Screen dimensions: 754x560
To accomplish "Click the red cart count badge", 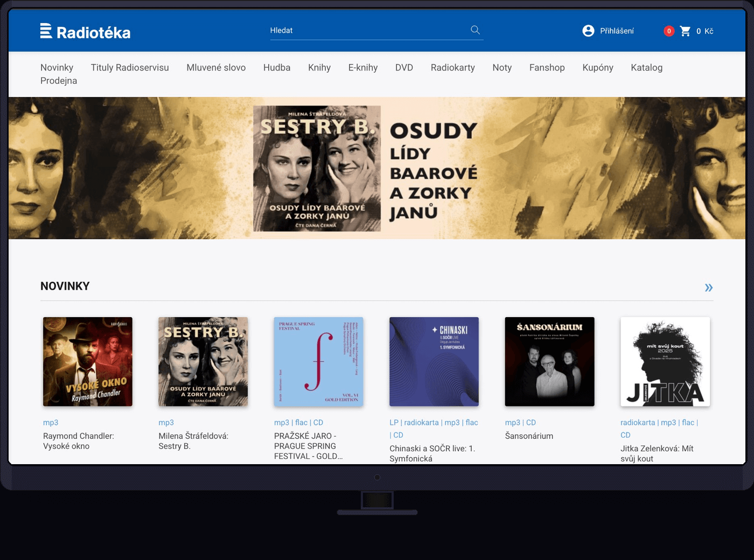I will point(669,31).
